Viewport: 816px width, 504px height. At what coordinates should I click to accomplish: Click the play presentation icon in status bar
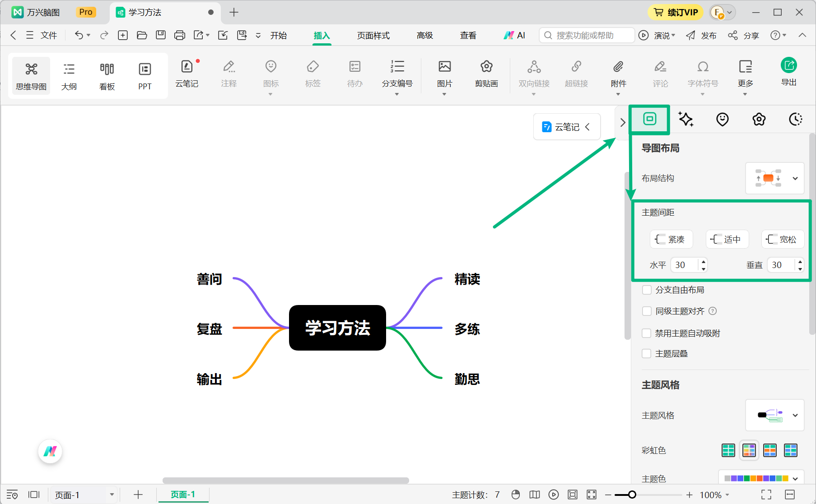pos(554,495)
